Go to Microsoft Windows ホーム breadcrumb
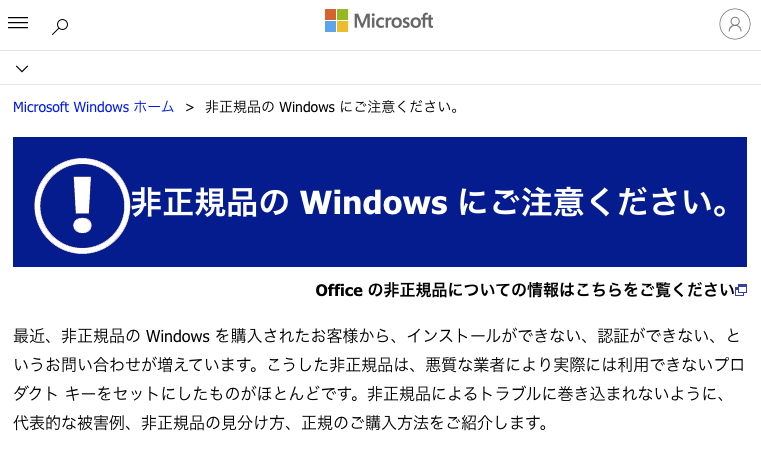This screenshot has height=449, width=761. click(x=93, y=106)
